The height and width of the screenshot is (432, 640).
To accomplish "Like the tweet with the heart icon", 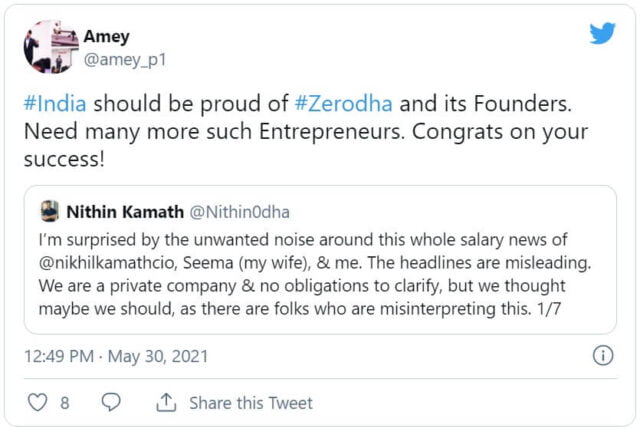I will pos(37,403).
